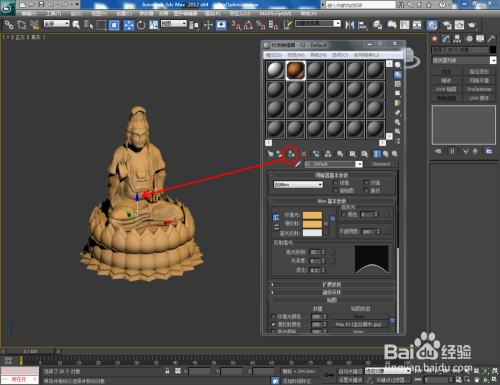Click Rectangular Selection Region icon
The width and height of the screenshot is (500, 385).
coord(101,25)
